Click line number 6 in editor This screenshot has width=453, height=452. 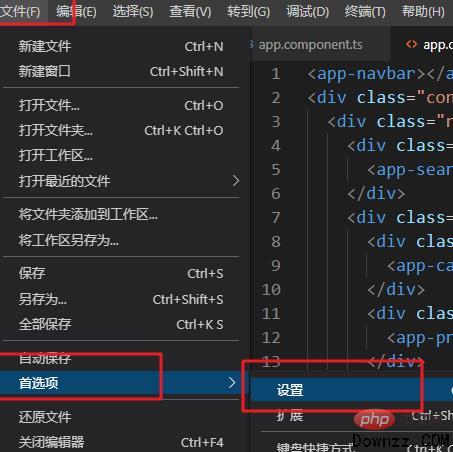275,194
